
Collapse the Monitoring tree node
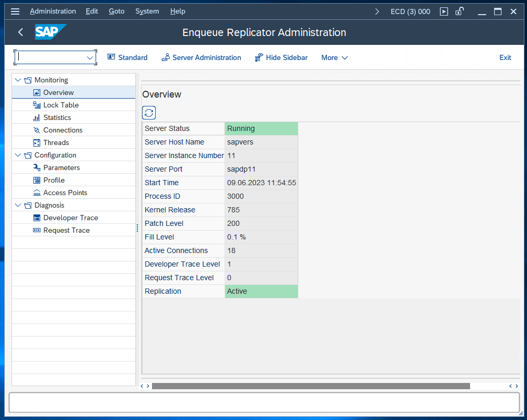pyautogui.click(x=18, y=80)
